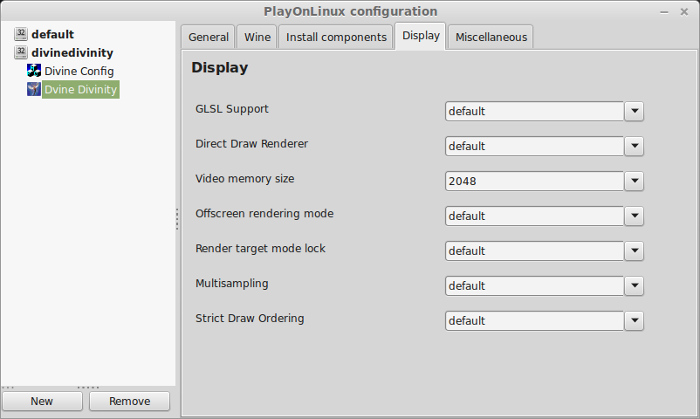Select the default virtual drive entry
The image size is (700, 419).
53,34
